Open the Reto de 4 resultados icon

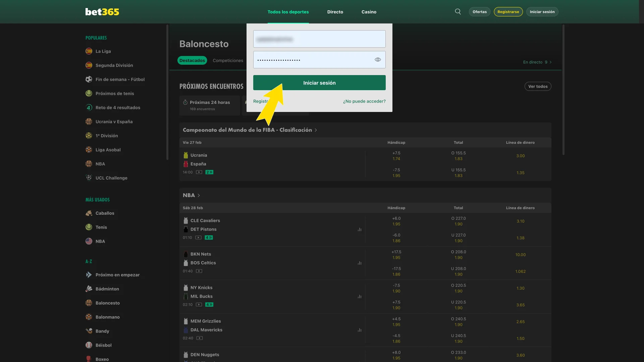pos(89,107)
